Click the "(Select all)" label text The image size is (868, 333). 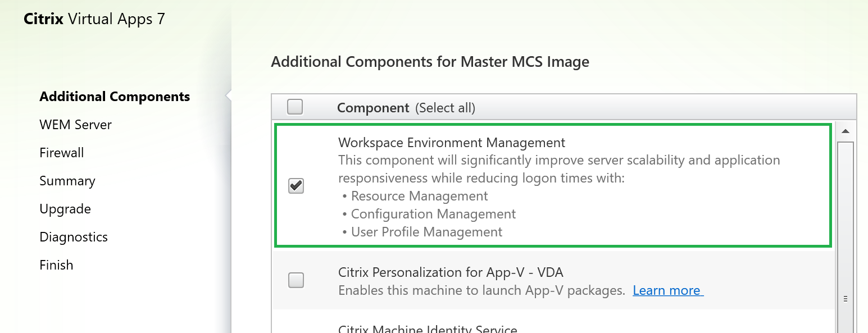(445, 108)
